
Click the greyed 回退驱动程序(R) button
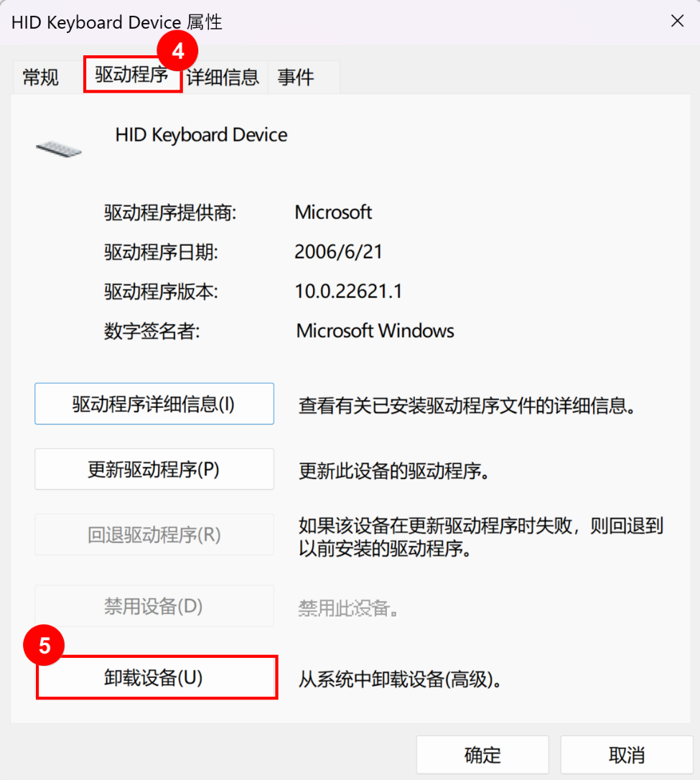click(x=154, y=535)
